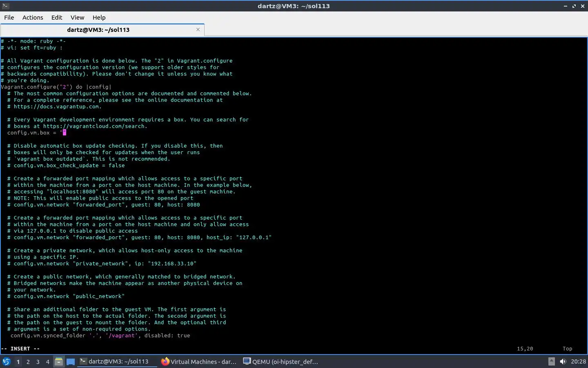Screen dimensions: 588x368
Task: Click the config.vm.network "public_network" line
Action: [x=66, y=296]
